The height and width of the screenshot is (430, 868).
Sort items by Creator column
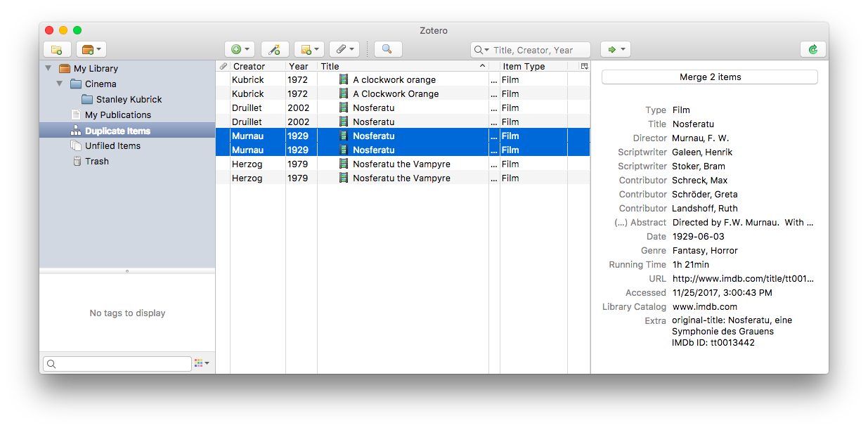[258, 66]
